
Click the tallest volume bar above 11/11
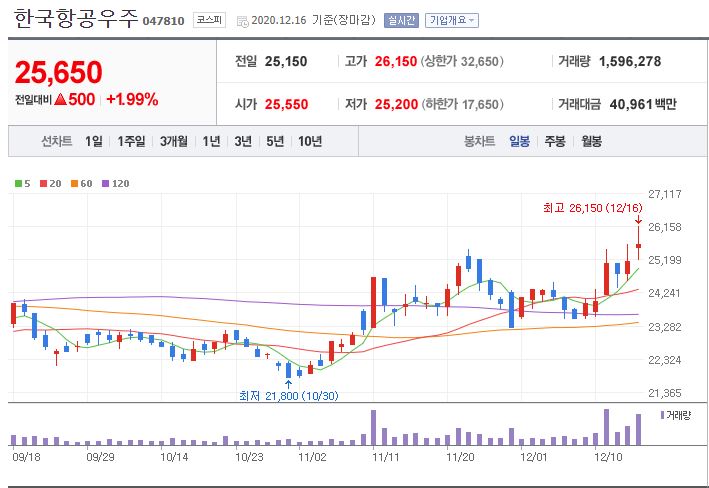[x=373, y=427]
